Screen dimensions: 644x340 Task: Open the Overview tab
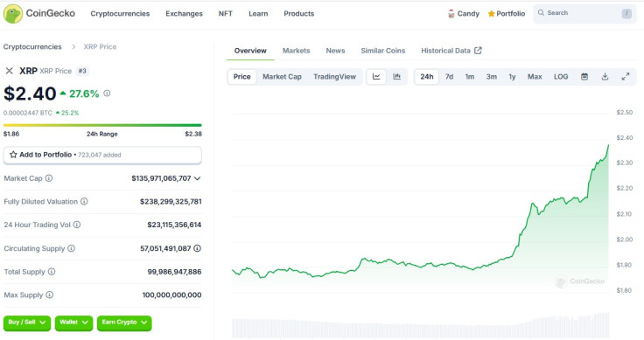click(250, 51)
